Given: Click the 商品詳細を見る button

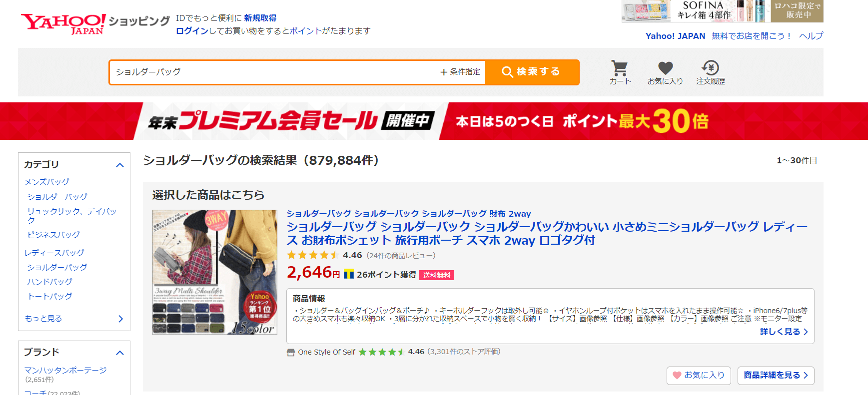Looking at the screenshot, I should [776, 376].
